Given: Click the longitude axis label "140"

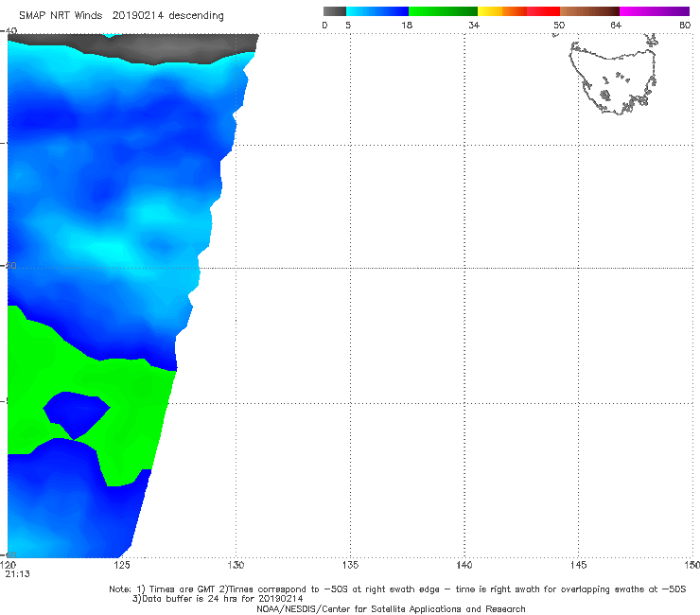Looking at the screenshot, I should [464, 565].
